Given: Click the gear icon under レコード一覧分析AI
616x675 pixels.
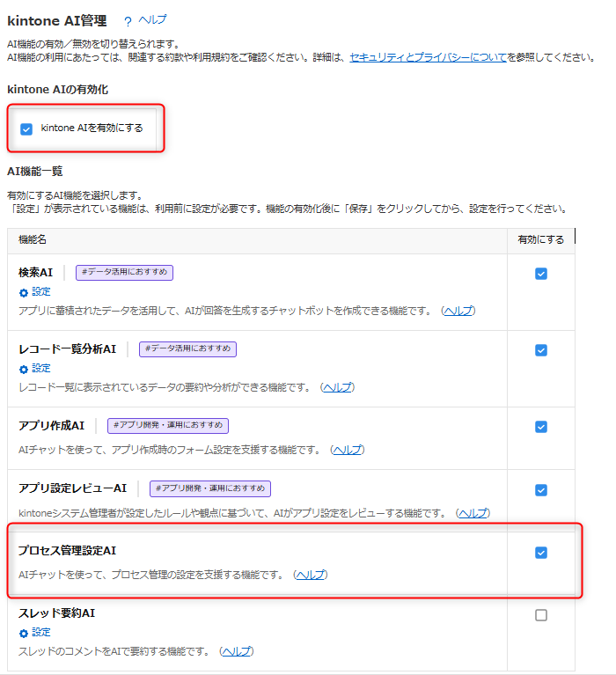Looking at the screenshot, I should (x=24, y=370).
